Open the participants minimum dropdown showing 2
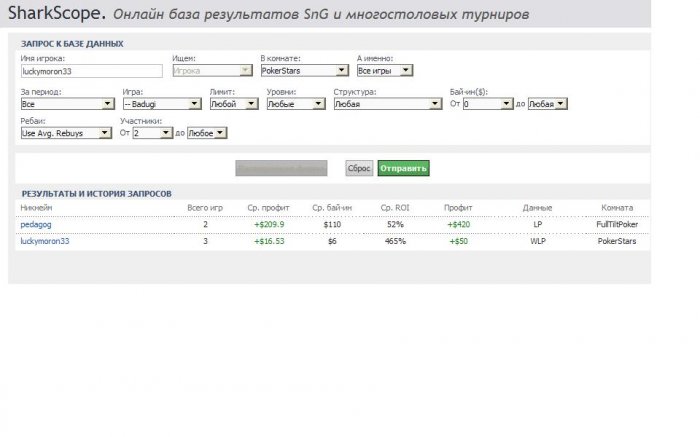The image size is (700, 437). (x=153, y=133)
